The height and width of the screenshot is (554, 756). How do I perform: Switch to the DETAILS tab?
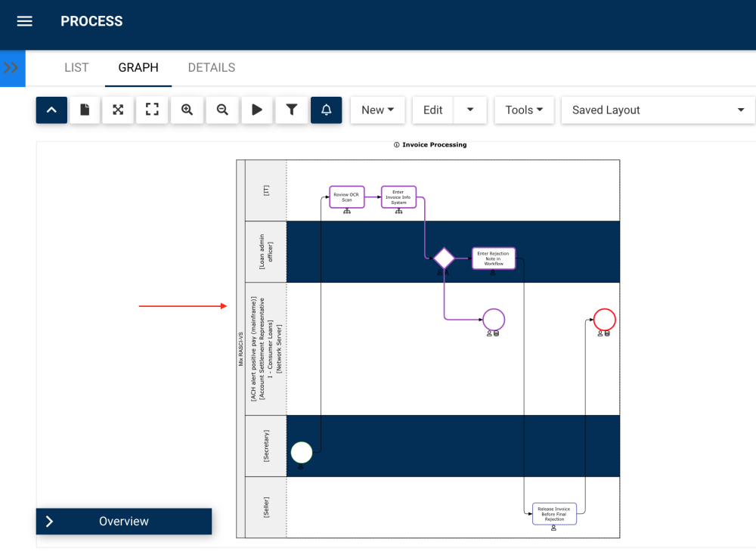pos(212,68)
